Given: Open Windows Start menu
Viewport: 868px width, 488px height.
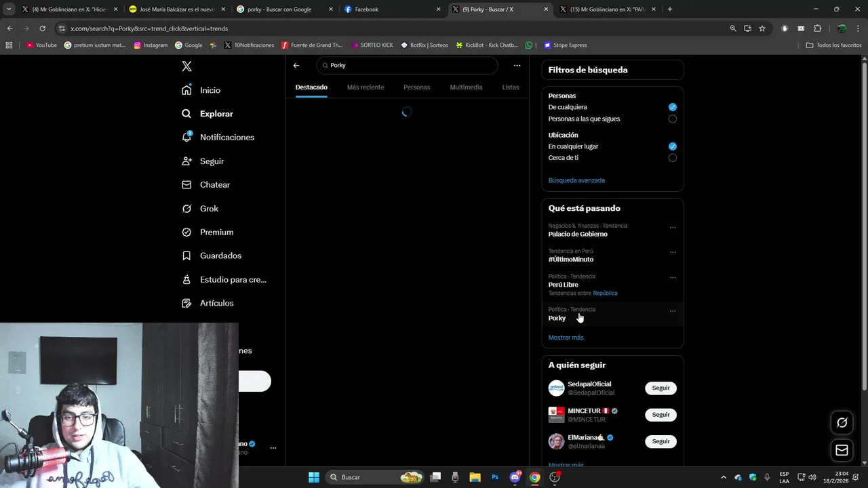Looking at the screenshot, I should (314, 477).
